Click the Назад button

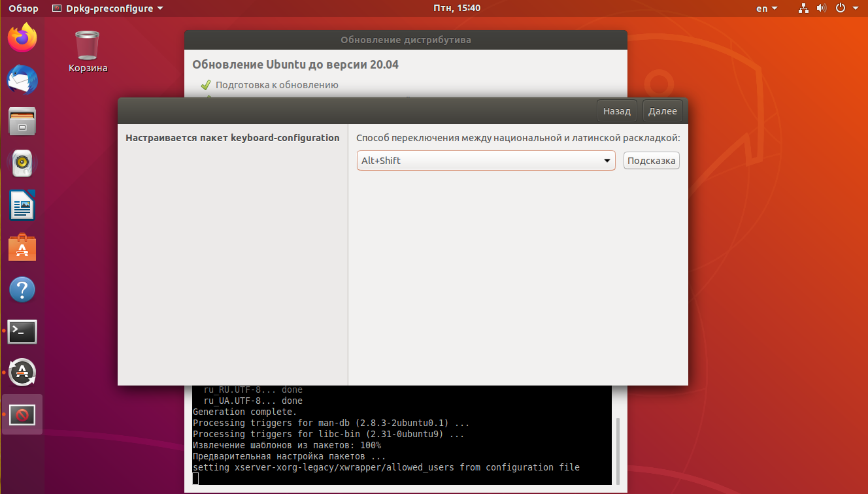616,111
